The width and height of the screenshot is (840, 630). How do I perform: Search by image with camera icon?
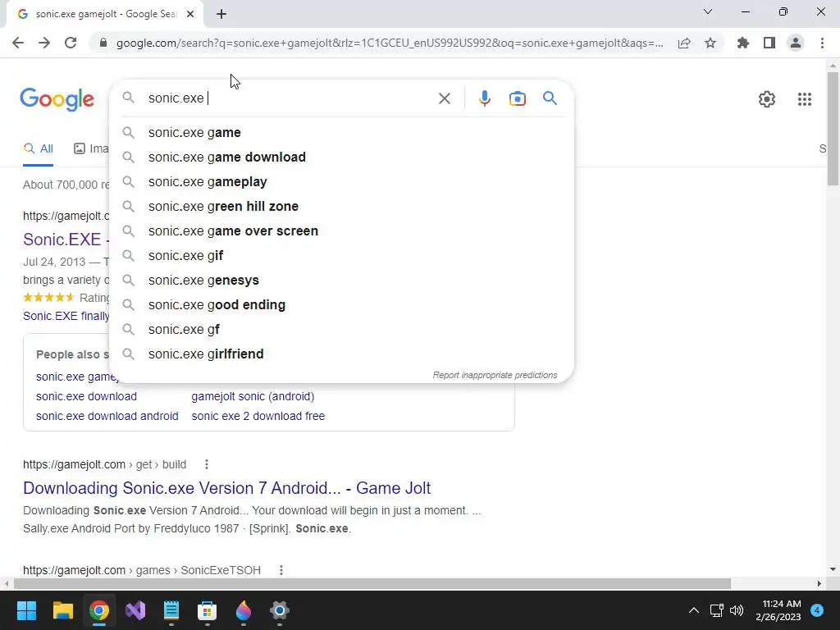click(517, 98)
